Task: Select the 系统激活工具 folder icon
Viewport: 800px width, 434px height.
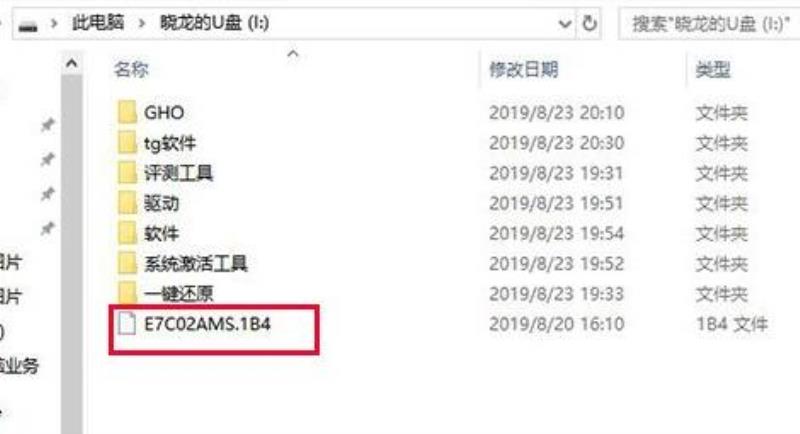Action: tap(127, 263)
